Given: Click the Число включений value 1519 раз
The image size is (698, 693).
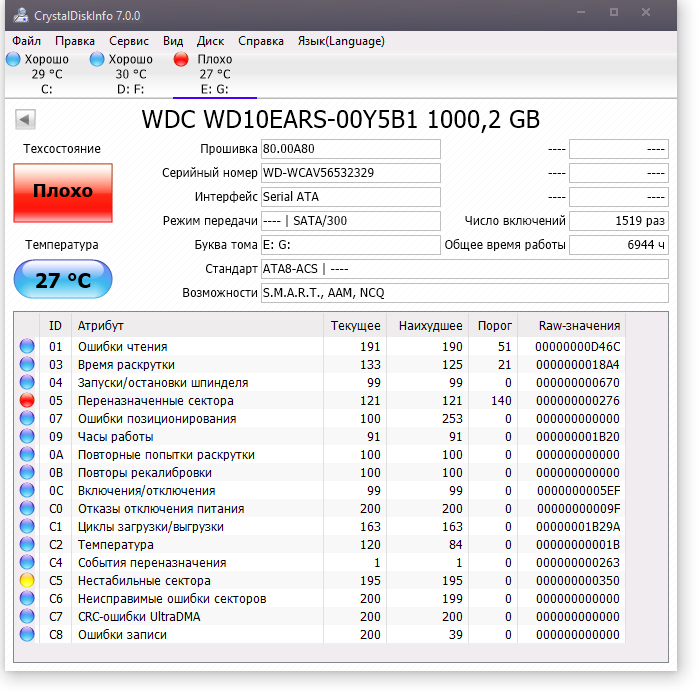Looking at the screenshot, I should click(619, 221).
